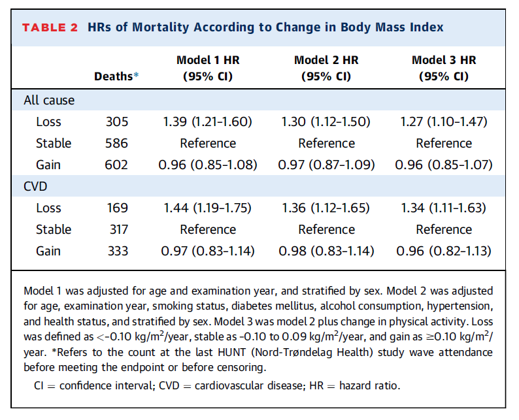519x420 pixels.
Task: Select the value 1.39 (1.21-1.60)
Action: point(208,122)
